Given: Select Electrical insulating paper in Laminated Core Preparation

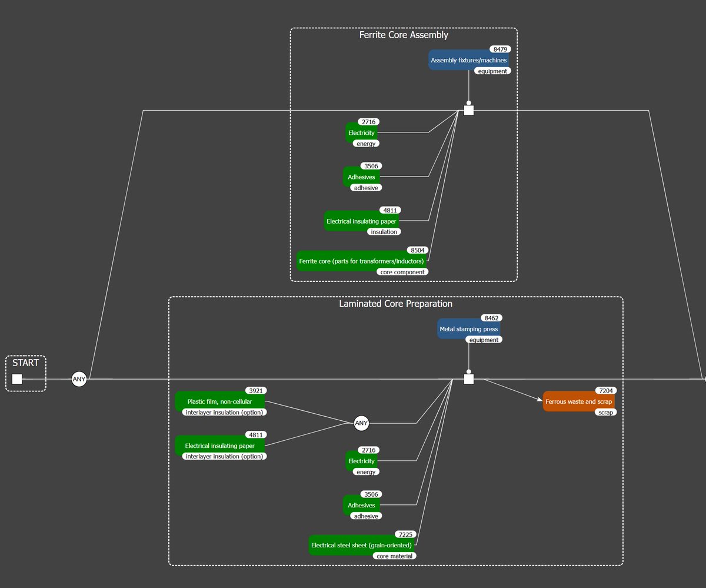Looking at the screenshot, I should coord(219,446).
